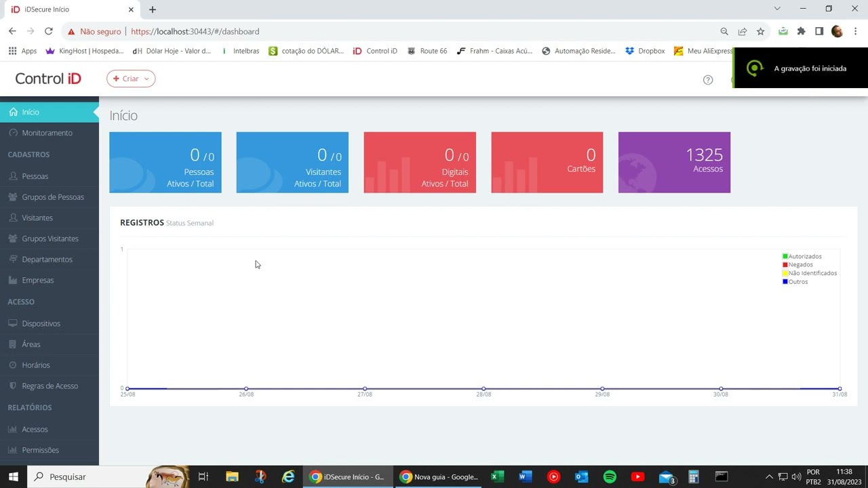The image size is (868, 488).
Task: Open Início in the sidebar
Action: pyautogui.click(x=50, y=112)
